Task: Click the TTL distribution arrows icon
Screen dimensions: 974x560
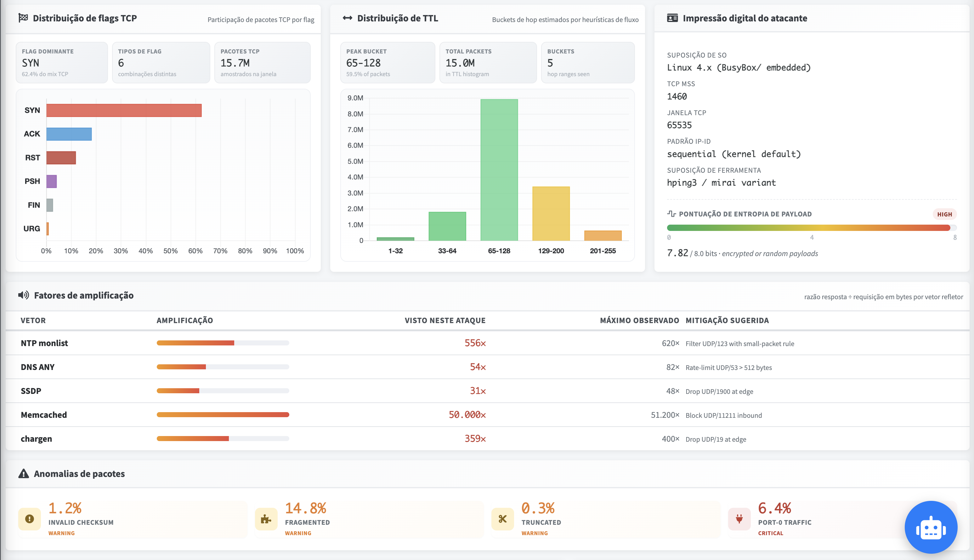Action: coord(347,18)
